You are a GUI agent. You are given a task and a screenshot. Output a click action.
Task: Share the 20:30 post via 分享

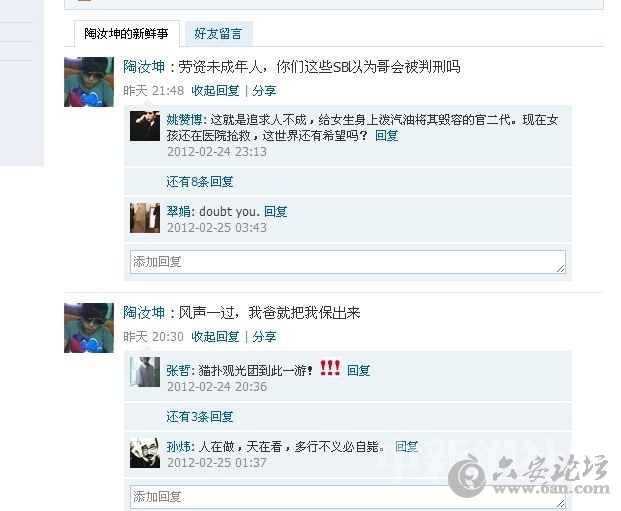click(x=264, y=337)
